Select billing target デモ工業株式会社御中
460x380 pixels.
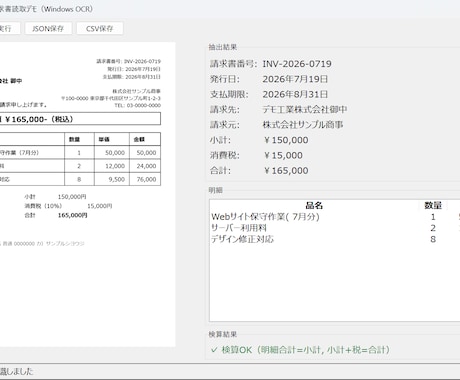point(305,109)
